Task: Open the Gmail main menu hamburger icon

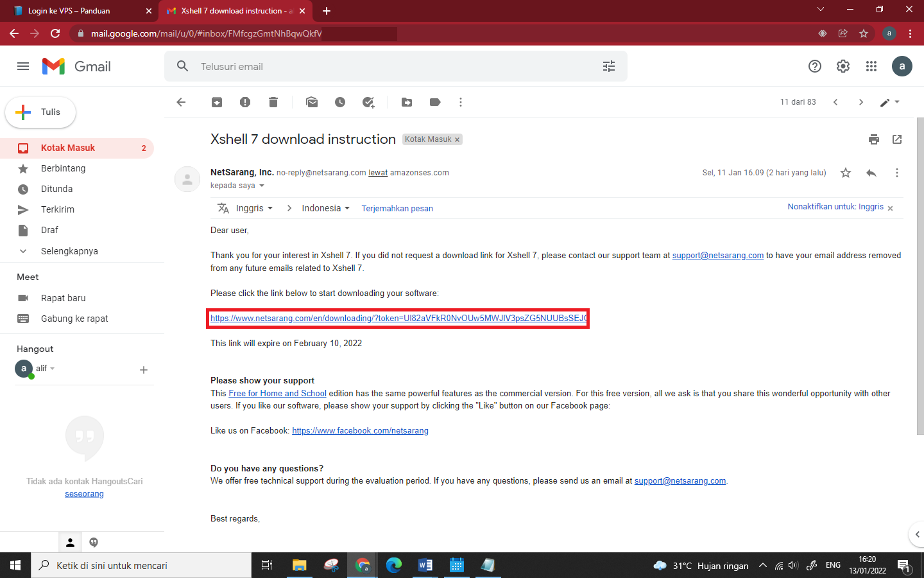Action: 23,66
